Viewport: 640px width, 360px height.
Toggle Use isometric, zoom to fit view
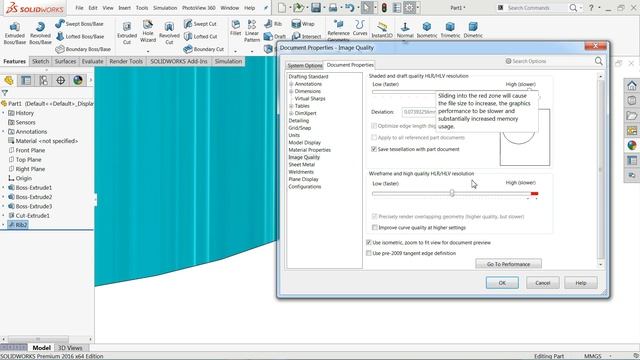click(x=369, y=242)
